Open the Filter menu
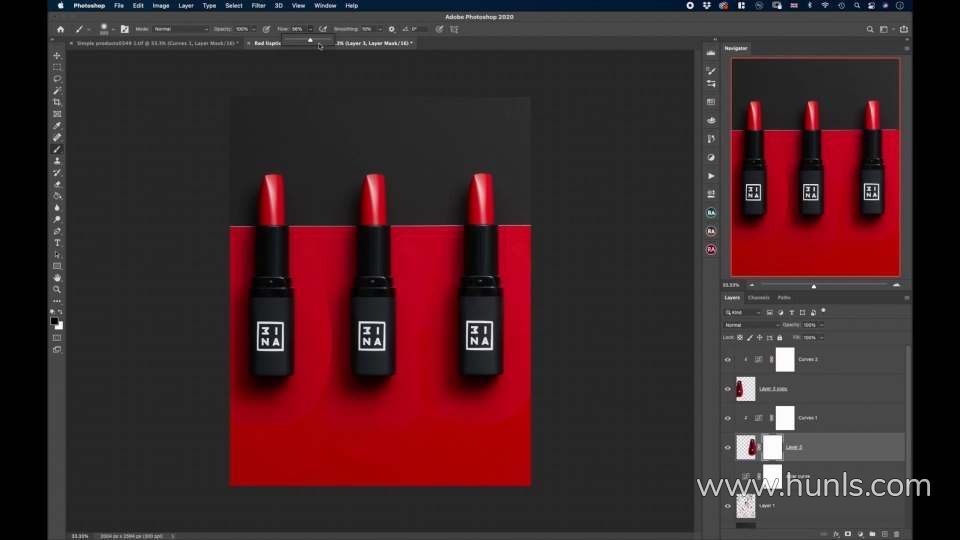Viewport: 960px width, 540px height. 258,5
